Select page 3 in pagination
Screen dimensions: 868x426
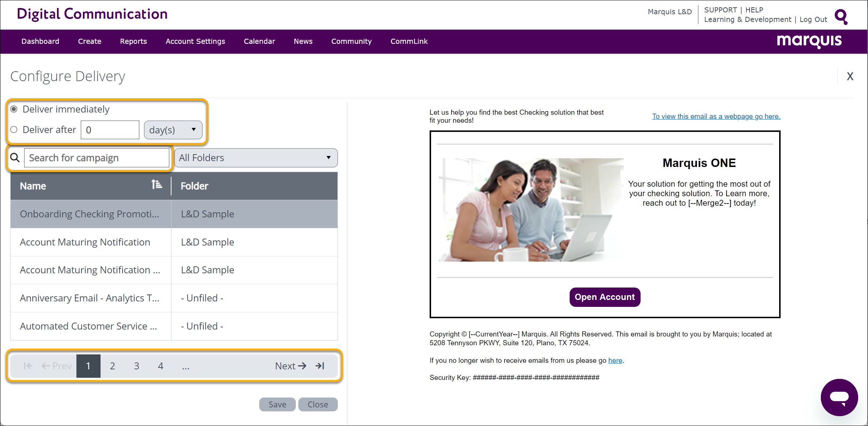click(136, 366)
